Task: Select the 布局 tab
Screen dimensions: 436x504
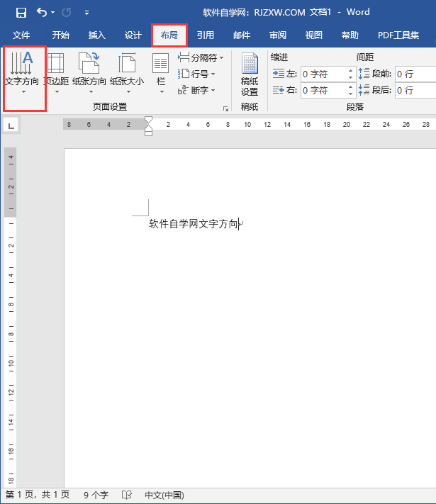Action: 169,35
